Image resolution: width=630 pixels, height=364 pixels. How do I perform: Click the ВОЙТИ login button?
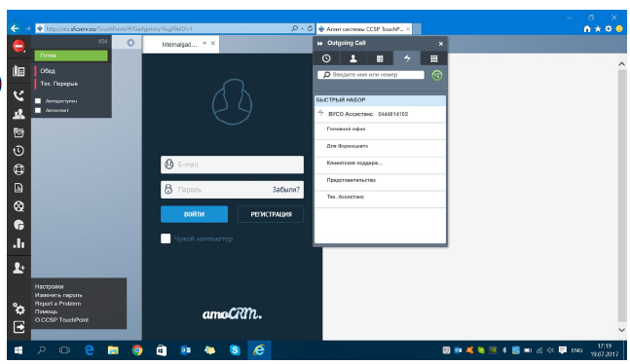click(x=194, y=214)
